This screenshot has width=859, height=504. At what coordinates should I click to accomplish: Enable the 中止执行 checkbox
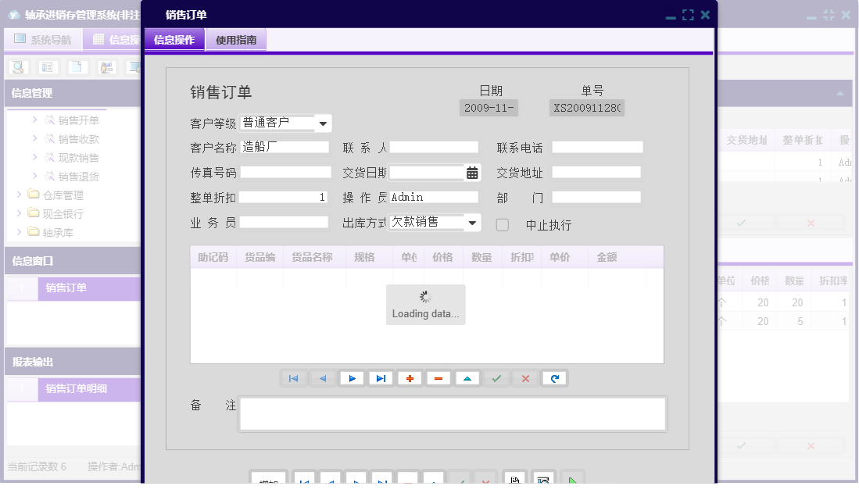(x=501, y=223)
